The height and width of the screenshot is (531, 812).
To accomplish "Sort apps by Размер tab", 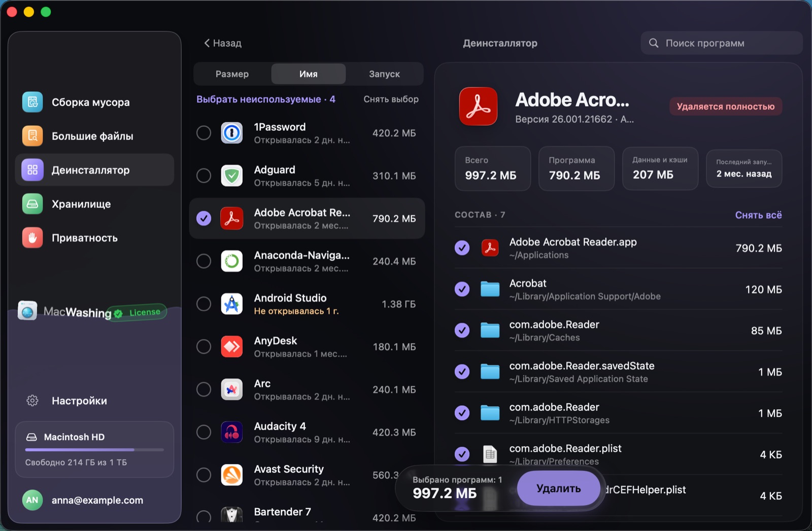I will [x=232, y=74].
